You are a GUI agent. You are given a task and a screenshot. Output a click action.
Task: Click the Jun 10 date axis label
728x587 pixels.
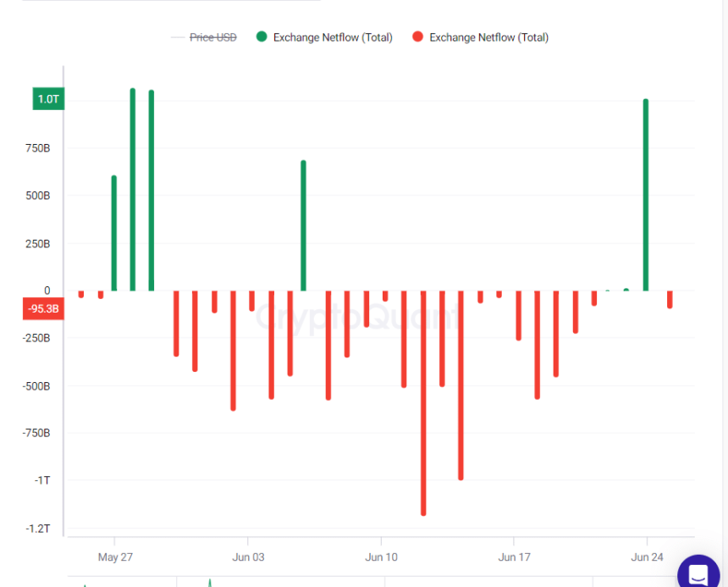click(381, 557)
